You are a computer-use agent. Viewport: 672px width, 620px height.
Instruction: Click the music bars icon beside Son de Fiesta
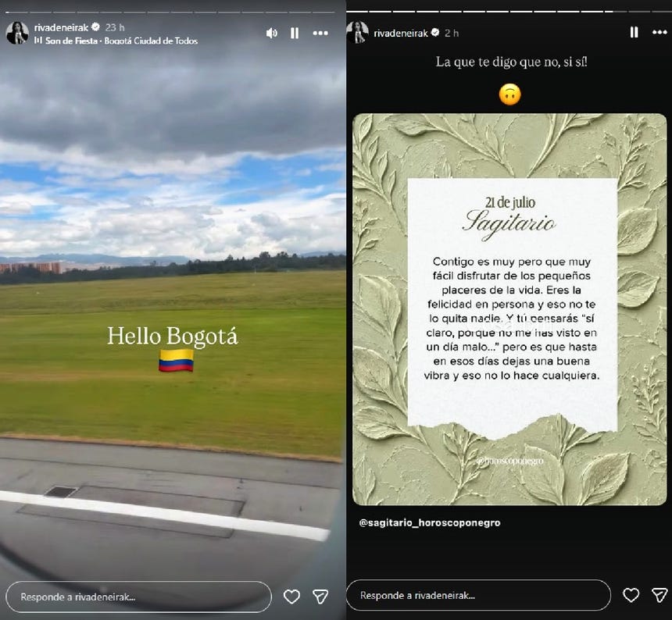coord(38,41)
